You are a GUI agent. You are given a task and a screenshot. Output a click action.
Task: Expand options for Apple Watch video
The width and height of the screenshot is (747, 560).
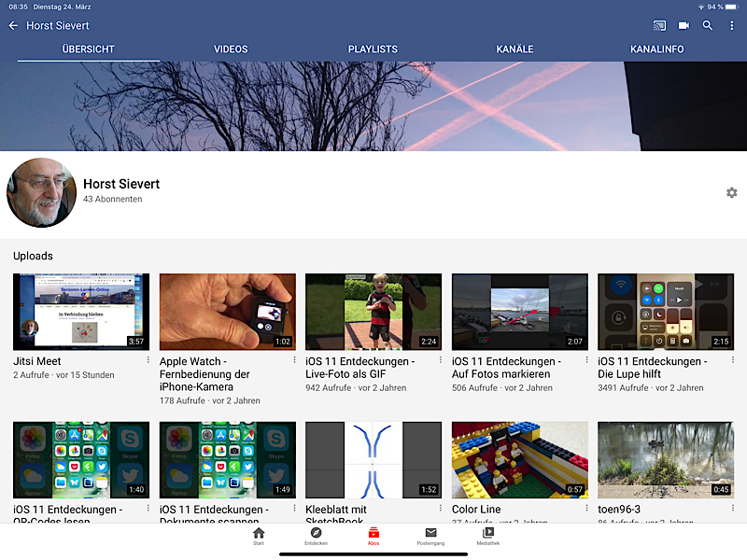(294, 359)
